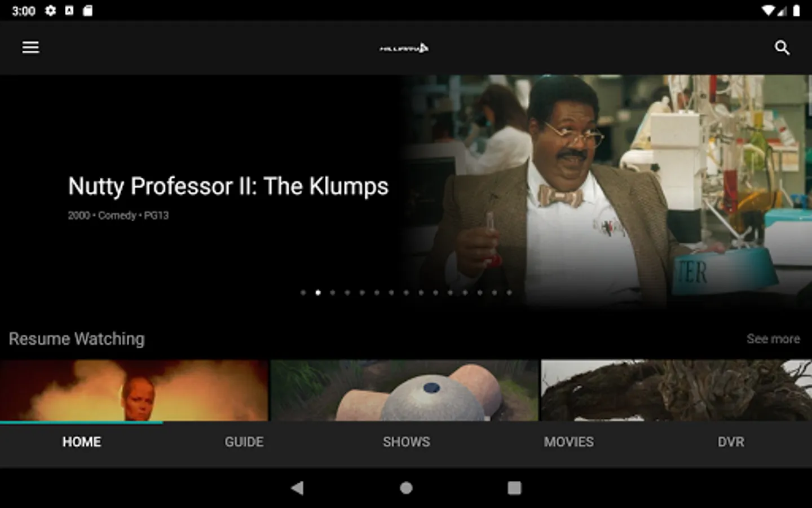The height and width of the screenshot is (508, 812).
Task: Open the Nutty Professor II banner image
Action: pos(606,192)
